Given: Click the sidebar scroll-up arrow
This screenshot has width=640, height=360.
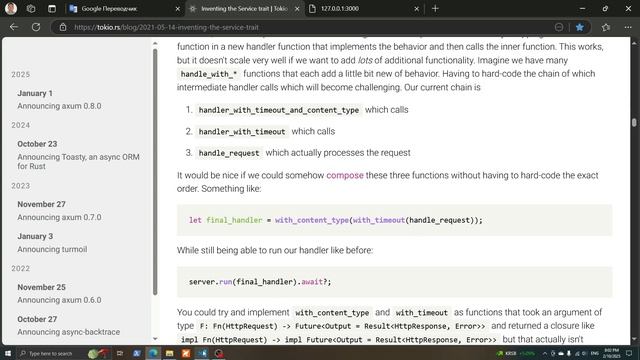Looking at the screenshot, I should tap(155, 43).
